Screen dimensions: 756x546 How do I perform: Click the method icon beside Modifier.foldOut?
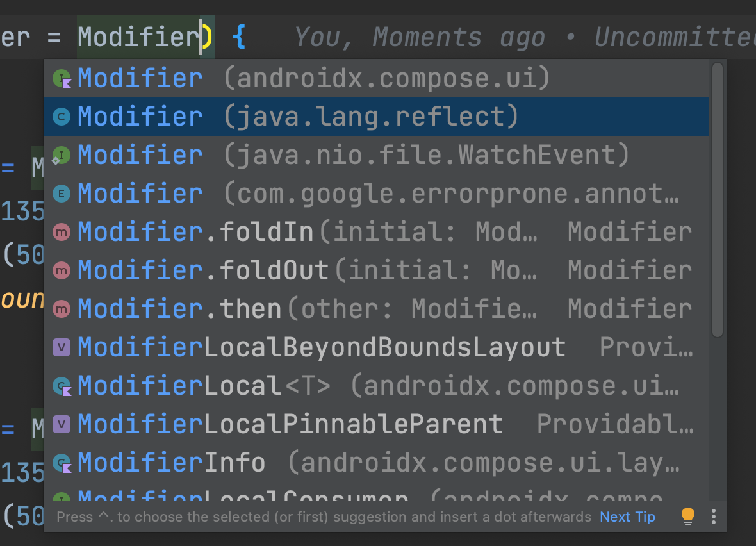pos(62,270)
